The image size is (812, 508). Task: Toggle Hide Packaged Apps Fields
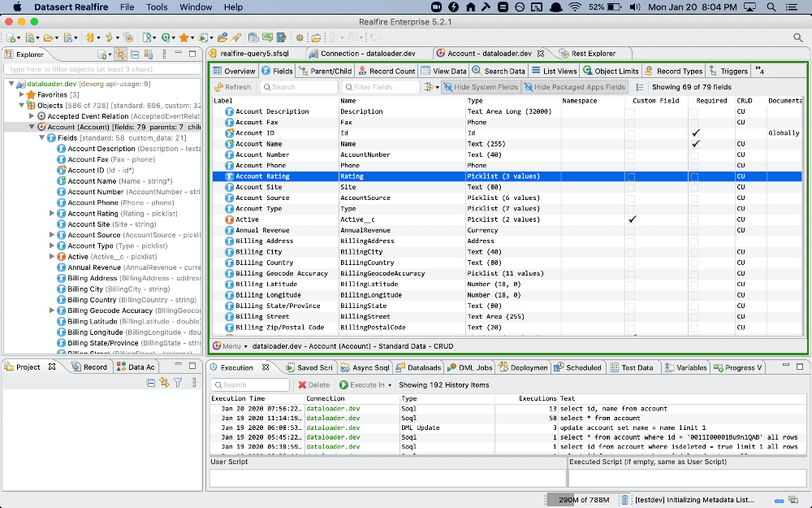(575, 87)
